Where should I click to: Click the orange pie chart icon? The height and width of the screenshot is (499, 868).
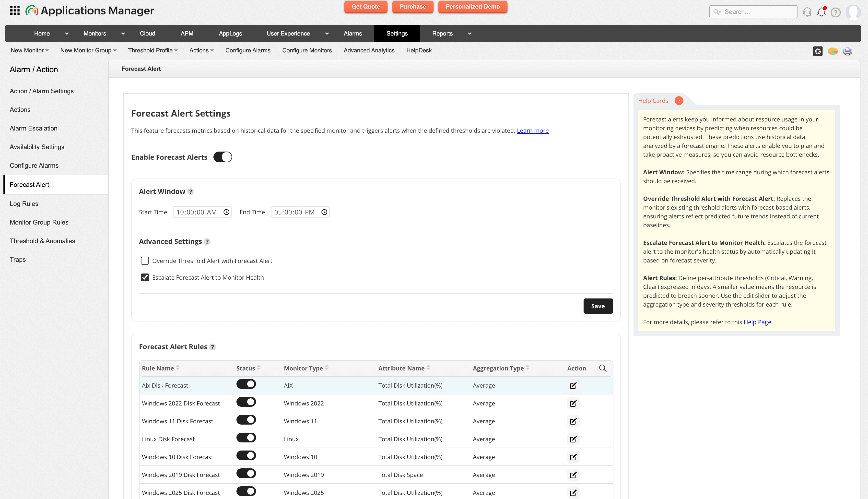coord(833,51)
